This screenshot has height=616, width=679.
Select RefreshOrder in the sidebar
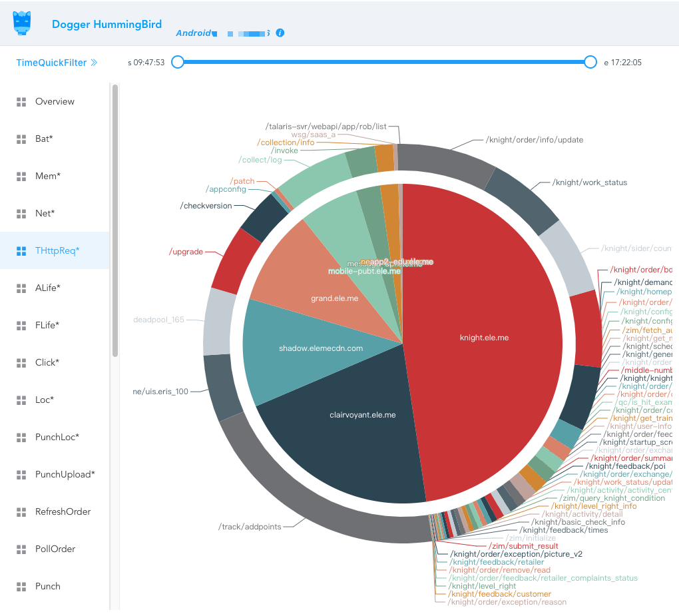(55, 512)
